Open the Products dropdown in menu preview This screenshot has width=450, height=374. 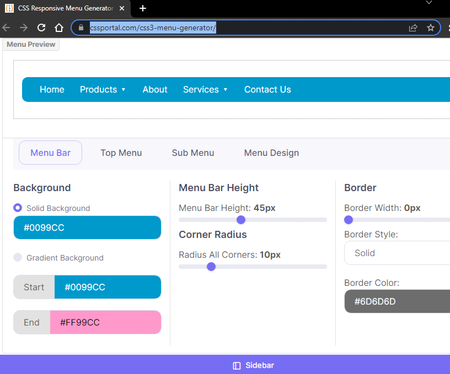102,89
